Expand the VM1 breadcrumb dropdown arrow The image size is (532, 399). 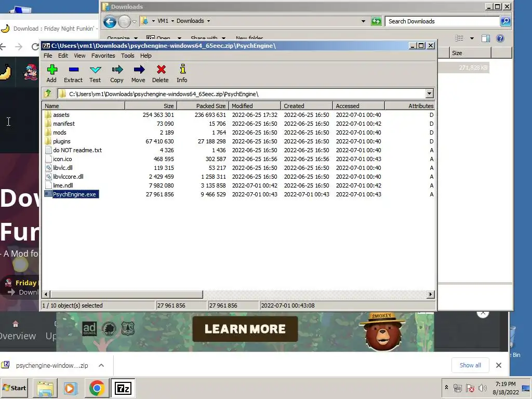[x=172, y=21]
